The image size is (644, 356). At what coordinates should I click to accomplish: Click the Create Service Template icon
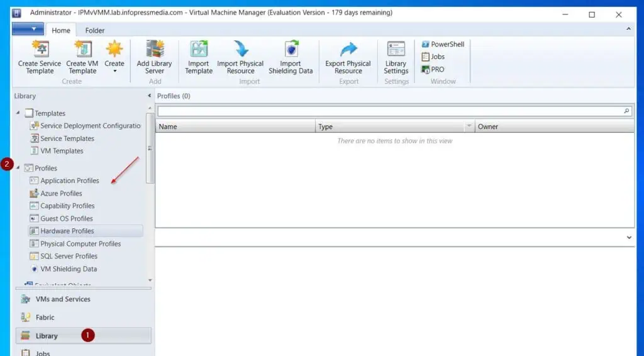pos(40,49)
